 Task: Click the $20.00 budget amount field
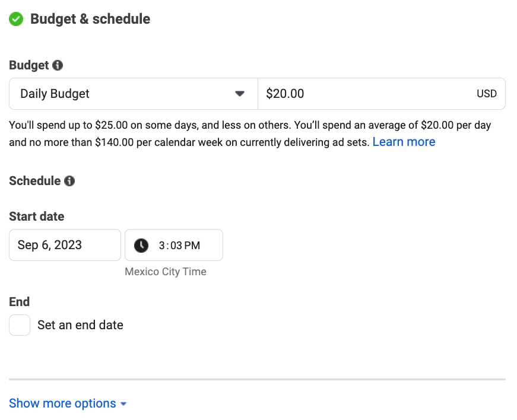(356, 94)
